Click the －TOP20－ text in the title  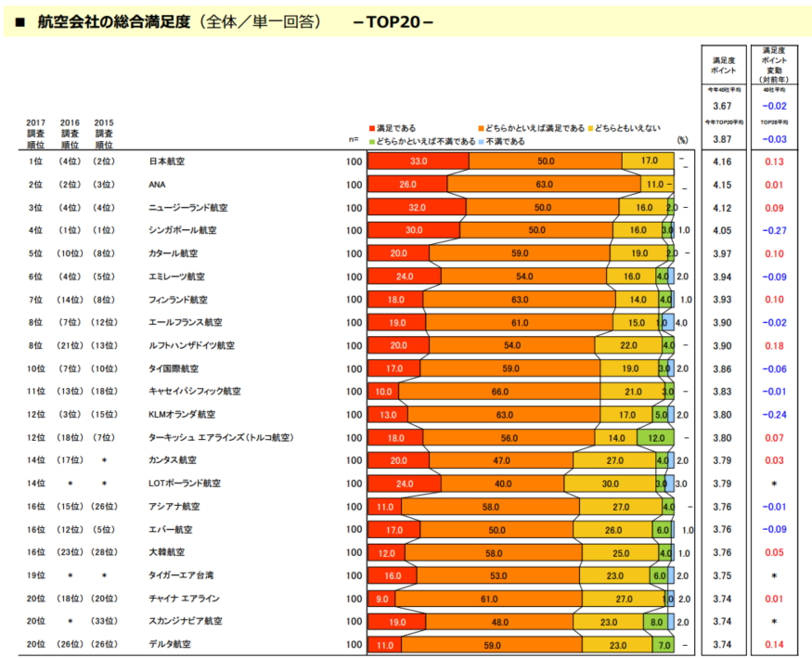click(393, 21)
